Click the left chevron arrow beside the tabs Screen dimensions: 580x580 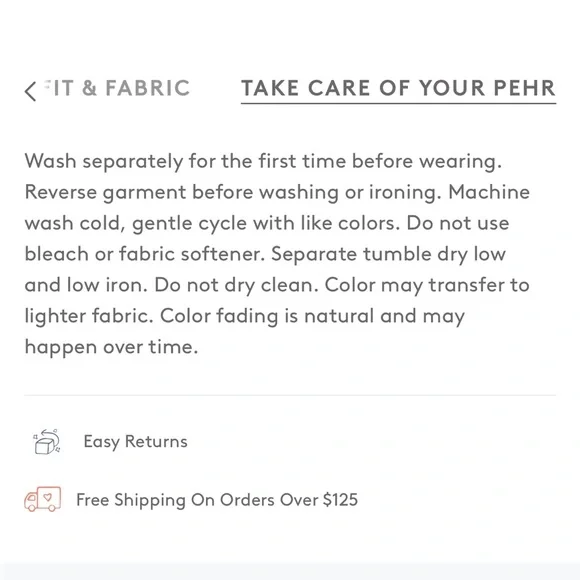point(30,91)
